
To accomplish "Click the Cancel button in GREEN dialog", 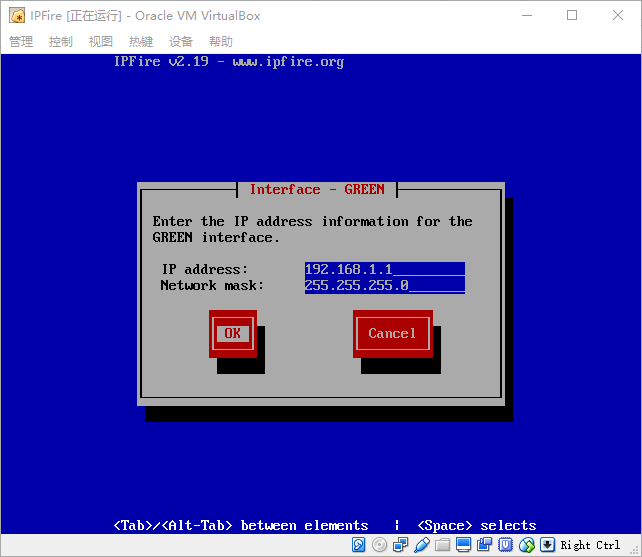I will 393,333.
